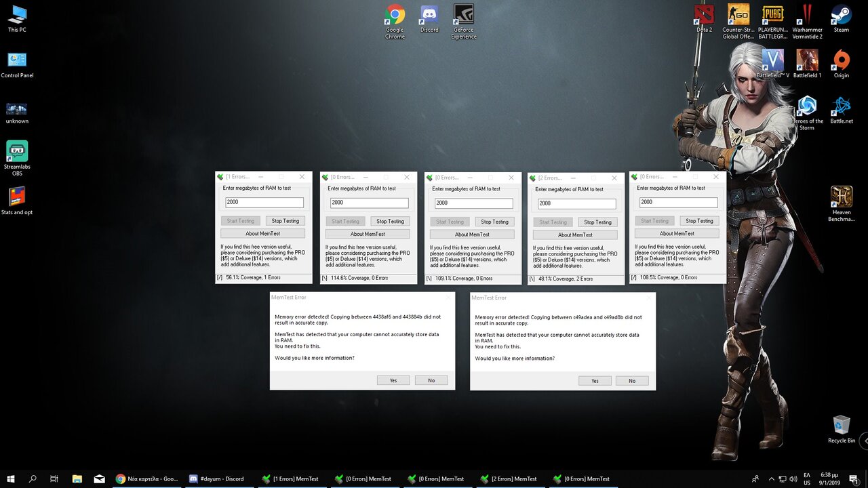The image size is (868, 488).
Task: Select the Origin desktop shortcut
Action: point(842,64)
